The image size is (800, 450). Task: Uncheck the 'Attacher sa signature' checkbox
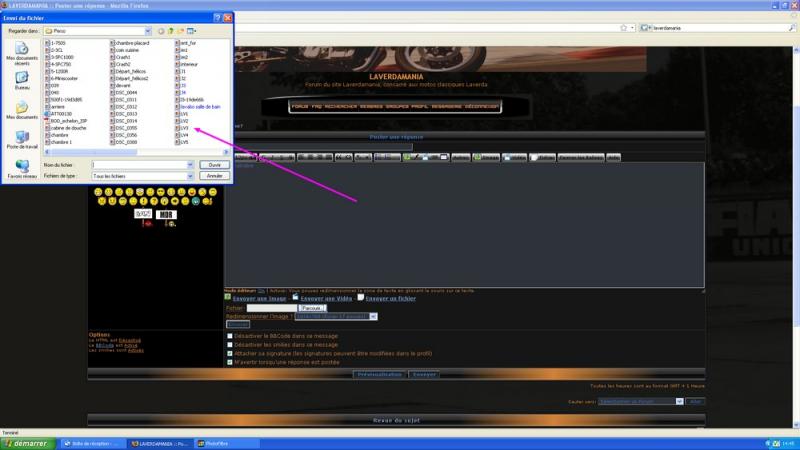coord(230,354)
